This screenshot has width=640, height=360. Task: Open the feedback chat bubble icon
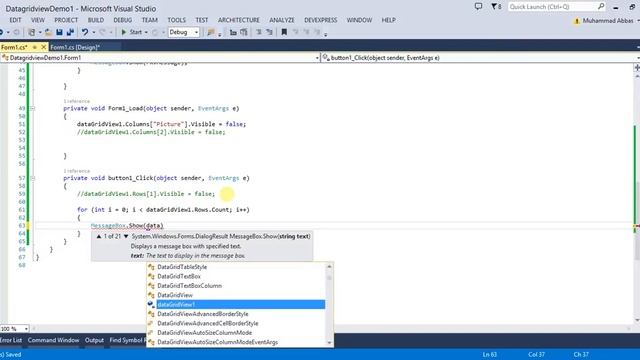pos(478,7)
